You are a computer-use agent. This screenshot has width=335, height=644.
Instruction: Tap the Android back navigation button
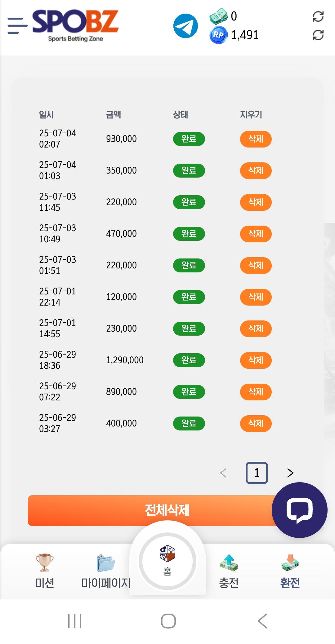(x=262, y=621)
